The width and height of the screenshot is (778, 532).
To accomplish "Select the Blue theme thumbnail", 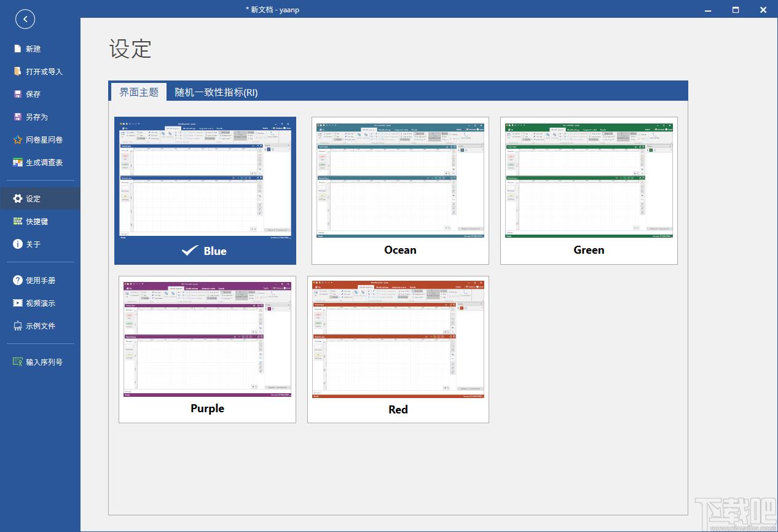I will point(205,190).
